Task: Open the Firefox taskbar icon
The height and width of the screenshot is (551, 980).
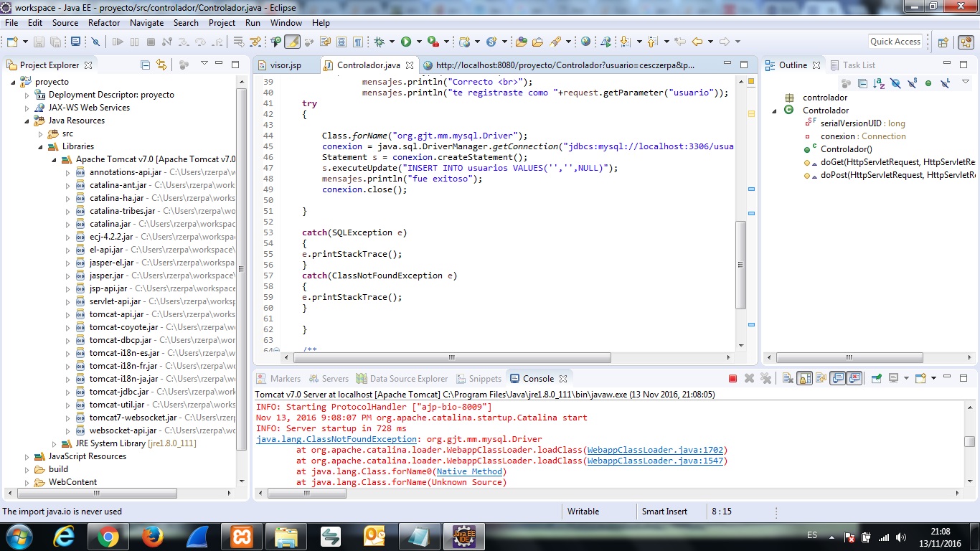Action: tap(152, 536)
